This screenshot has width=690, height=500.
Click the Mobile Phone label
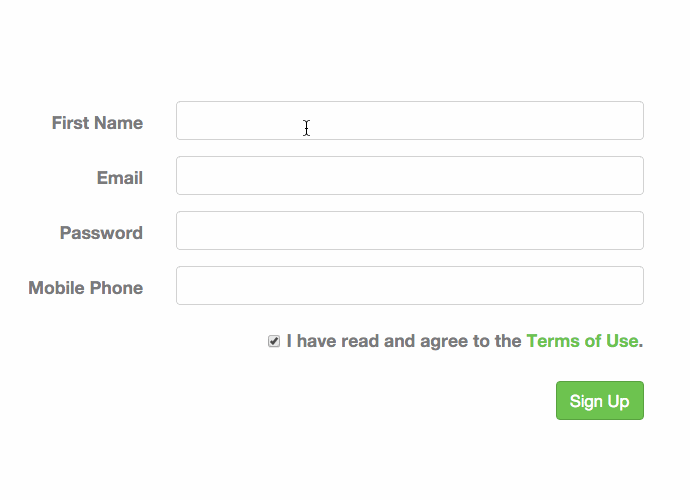coord(86,288)
